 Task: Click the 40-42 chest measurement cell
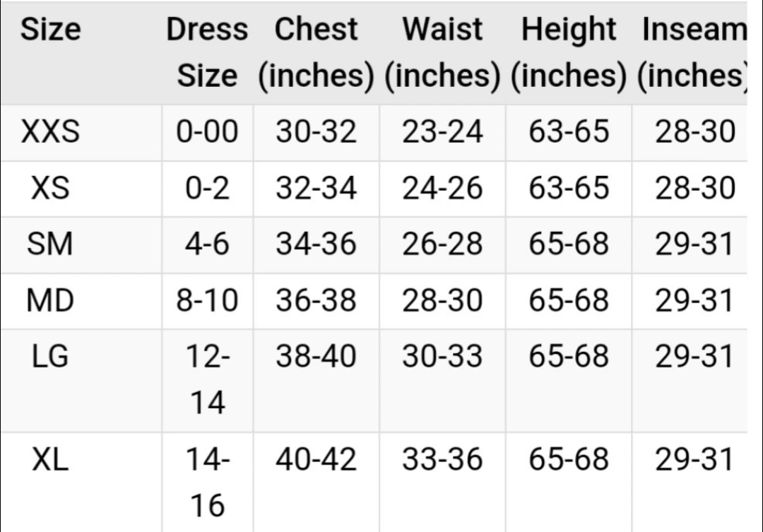click(317, 459)
